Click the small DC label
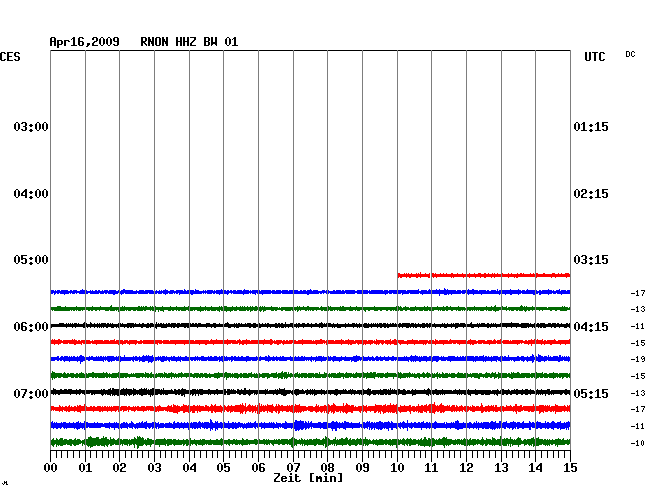 630,54
